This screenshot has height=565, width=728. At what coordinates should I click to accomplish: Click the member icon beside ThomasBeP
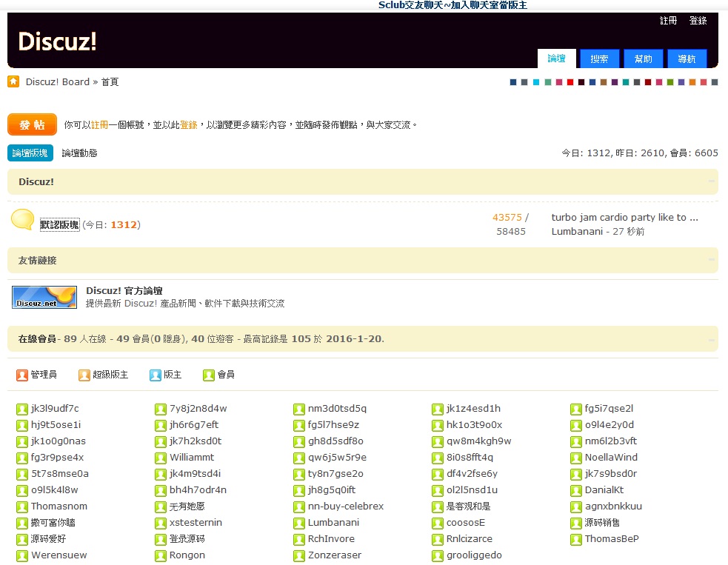tap(576, 540)
